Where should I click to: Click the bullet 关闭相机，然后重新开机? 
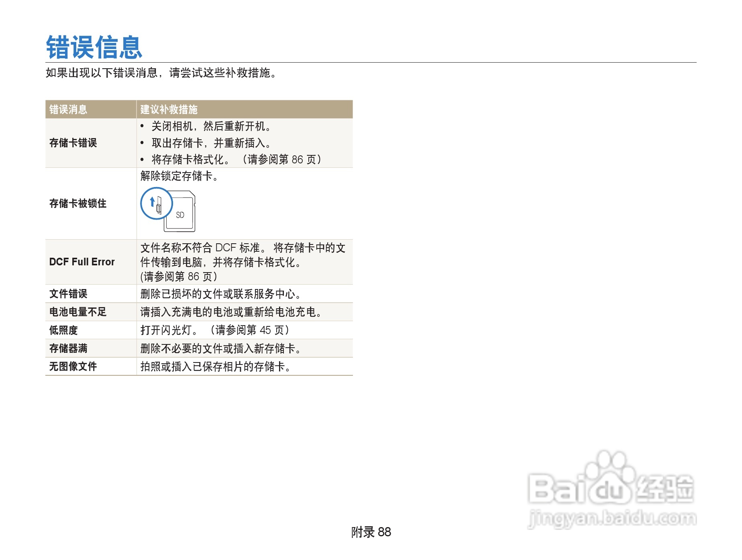click(x=211, y=126)
